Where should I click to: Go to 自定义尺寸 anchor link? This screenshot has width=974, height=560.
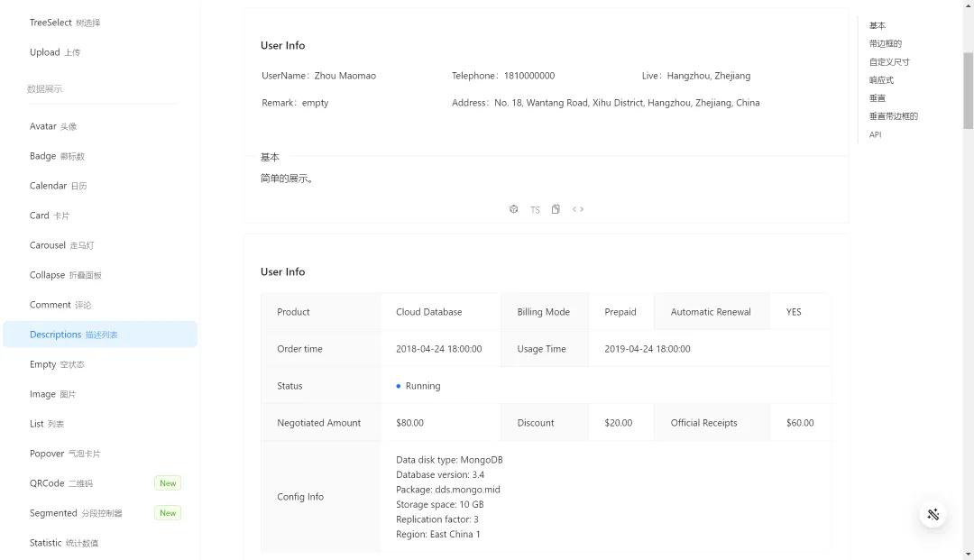pyautogui.click(x=889, y=62)
